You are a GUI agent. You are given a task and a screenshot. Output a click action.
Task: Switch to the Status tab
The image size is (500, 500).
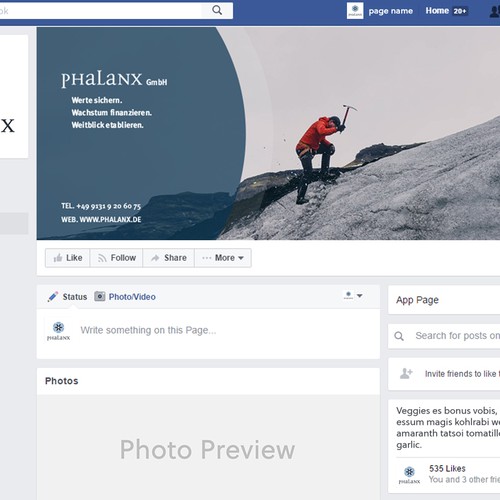click(x=75, y=297)
